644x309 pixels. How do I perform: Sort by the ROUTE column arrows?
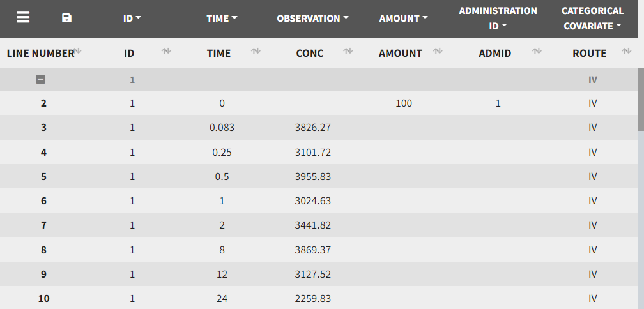coord(627,50)
